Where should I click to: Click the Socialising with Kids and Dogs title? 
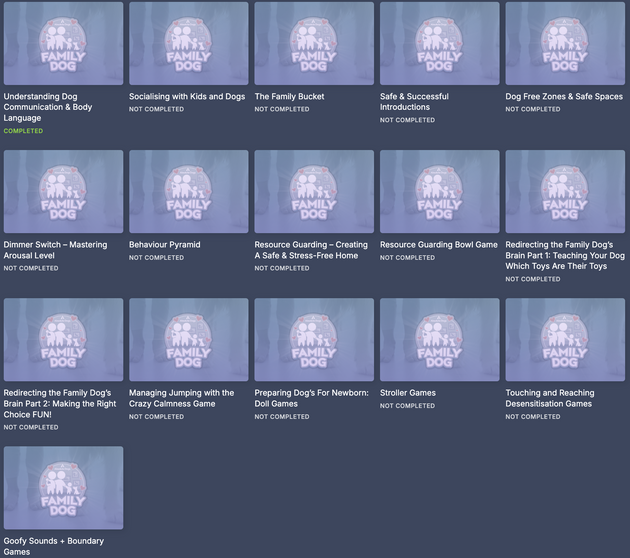tap(186, 97)
